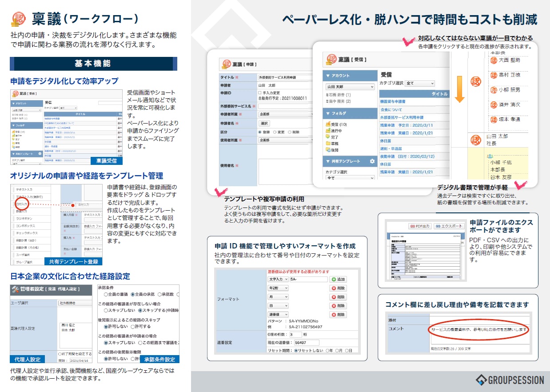The height and width of the screenshot is (392, 550).
Task: Click 削除 next to the 年2桁 row
Action: [x=338, y=288]
